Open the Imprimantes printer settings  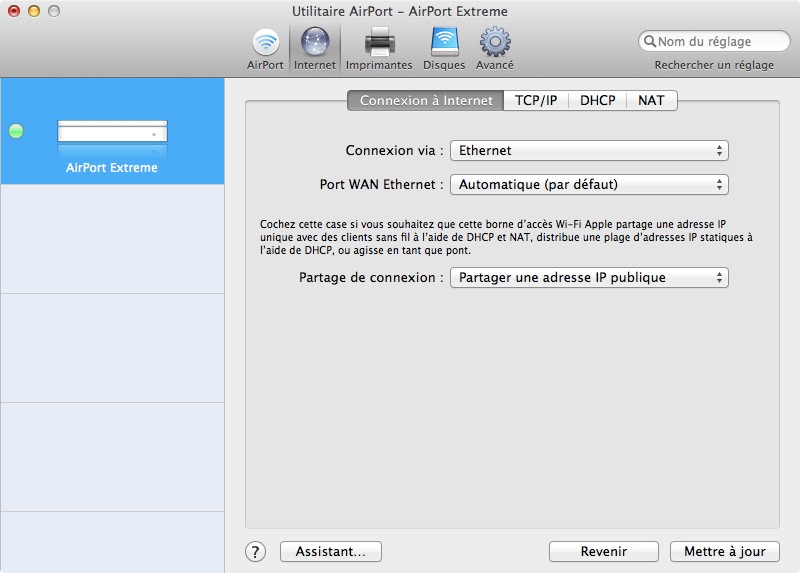coord(379,48)
